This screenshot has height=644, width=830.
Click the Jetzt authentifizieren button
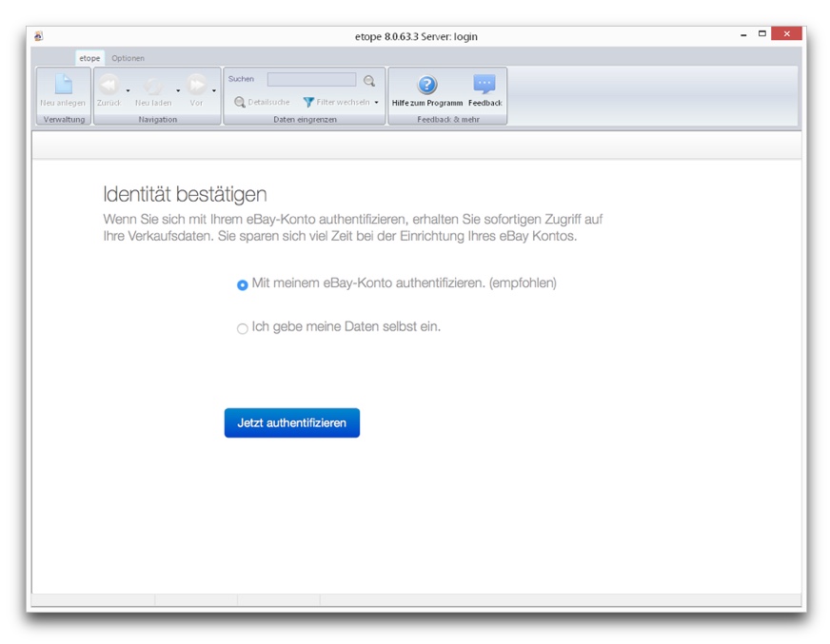[292, 422]
